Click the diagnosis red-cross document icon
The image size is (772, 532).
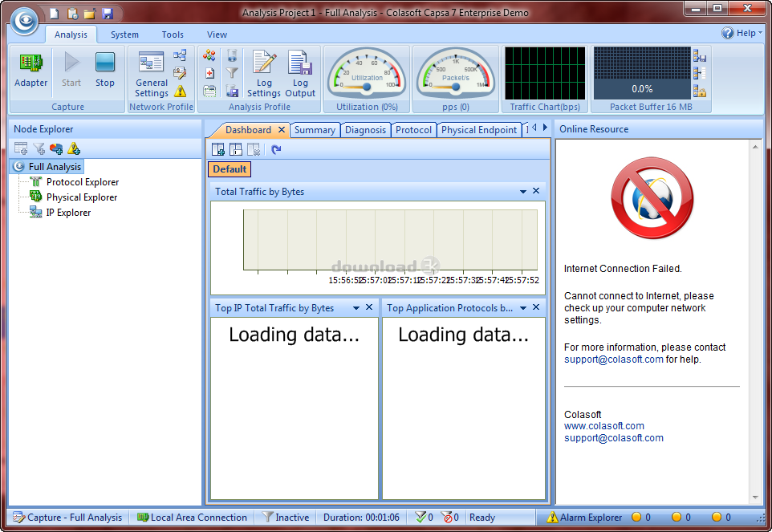[x=209, y=73]
